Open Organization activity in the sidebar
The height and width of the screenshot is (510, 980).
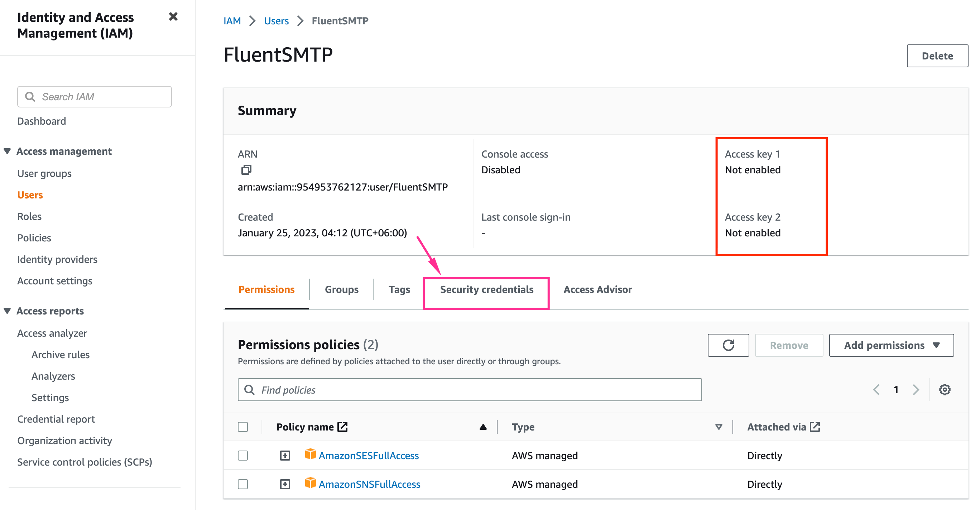pos(65,441)
